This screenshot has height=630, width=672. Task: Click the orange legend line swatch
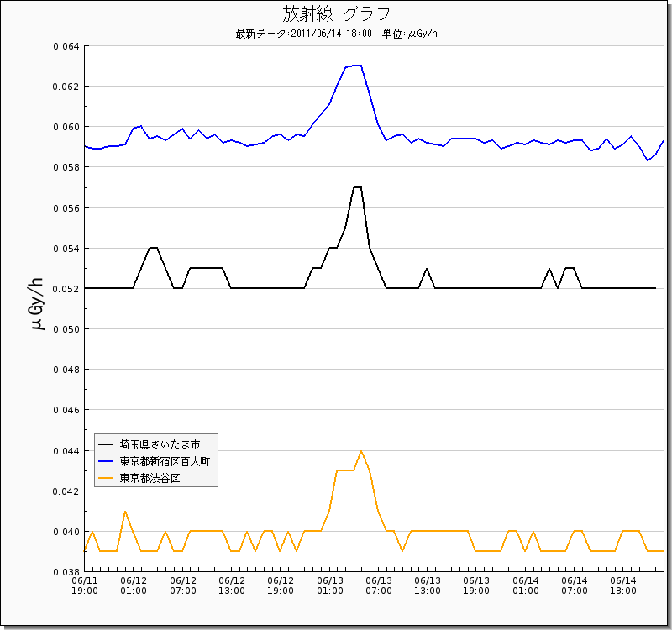(106, 478)
